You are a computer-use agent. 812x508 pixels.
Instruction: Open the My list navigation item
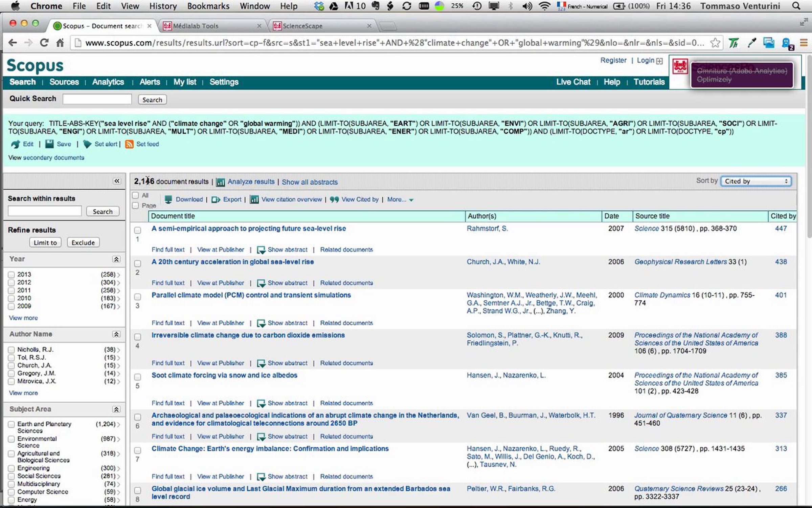click(x=185, y=82)
